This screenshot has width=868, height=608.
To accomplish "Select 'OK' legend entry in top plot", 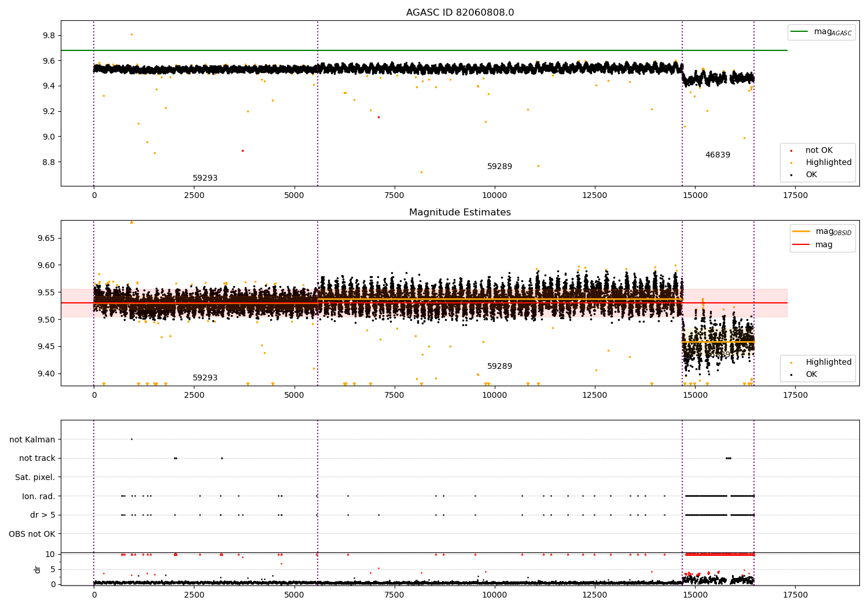I will 811,175.
